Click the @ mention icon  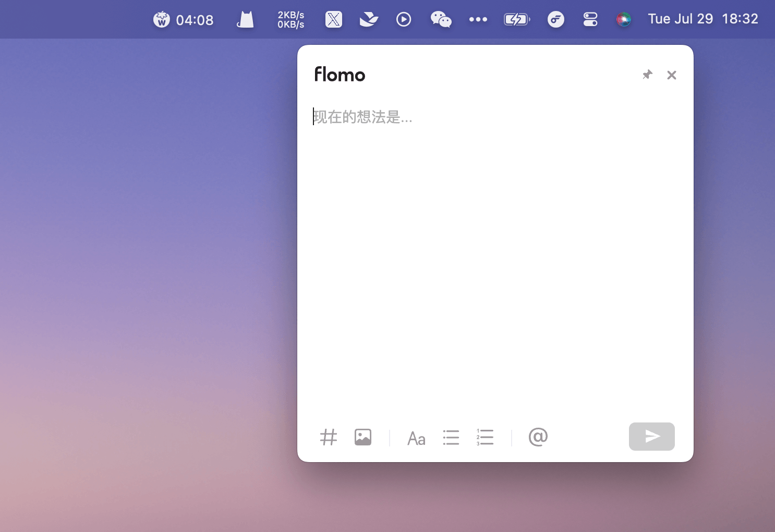click(538, 437)
